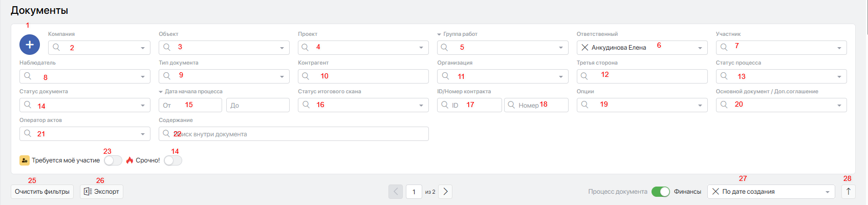Viewport: 868px width, 205px height.
Task: Open the Компания dropdown
Action: click(142, 48)
